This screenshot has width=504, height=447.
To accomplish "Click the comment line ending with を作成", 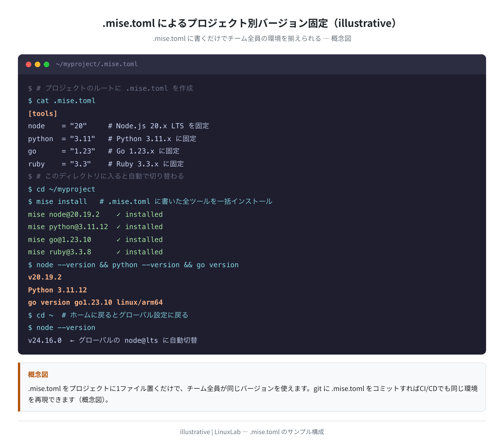I will [x=111, y=88].
